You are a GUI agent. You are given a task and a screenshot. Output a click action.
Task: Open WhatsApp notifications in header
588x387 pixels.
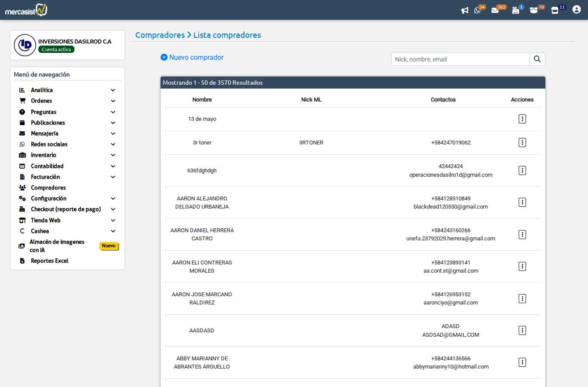pos(477,10)
